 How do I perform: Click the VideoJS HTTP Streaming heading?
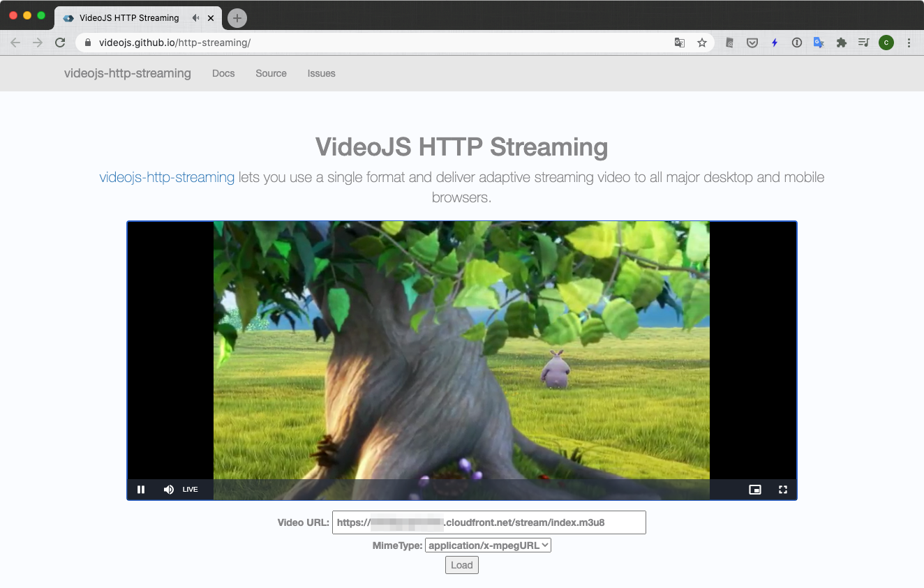[x=461, y=147]
